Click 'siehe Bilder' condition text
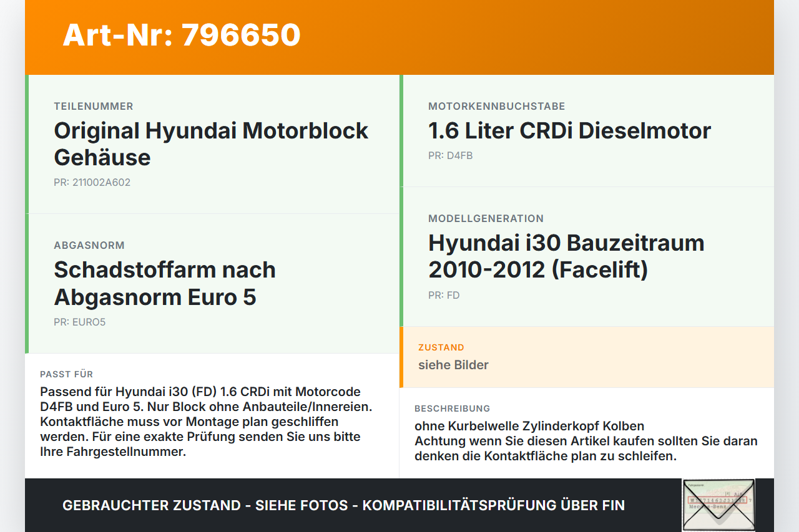 pos(453,365)
